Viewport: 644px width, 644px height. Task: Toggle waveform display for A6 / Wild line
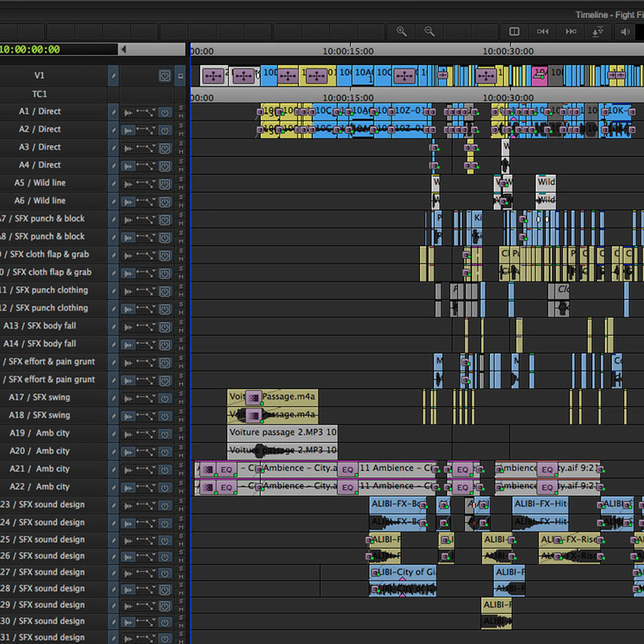pyautogui.click(x=128, y=202)
